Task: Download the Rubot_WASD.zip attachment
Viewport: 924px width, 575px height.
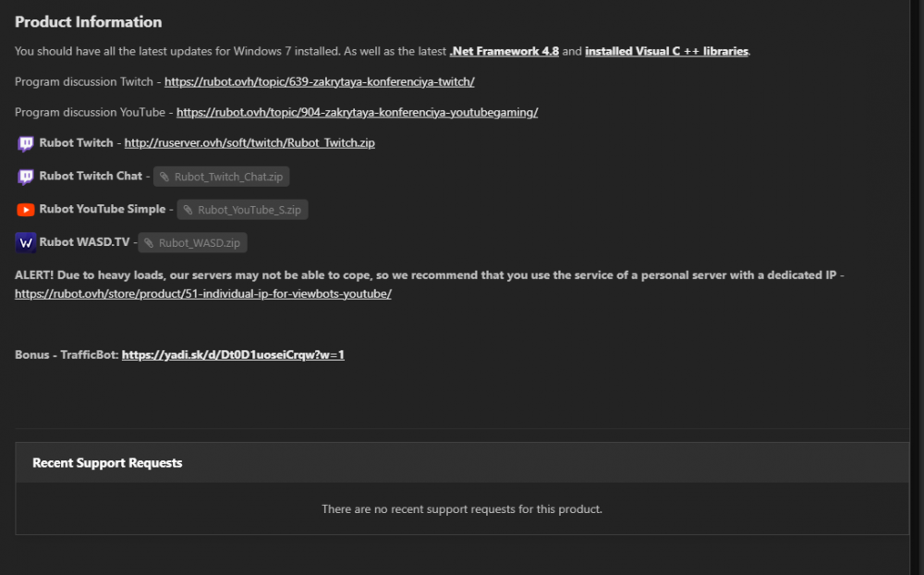Action: point(199,243)
